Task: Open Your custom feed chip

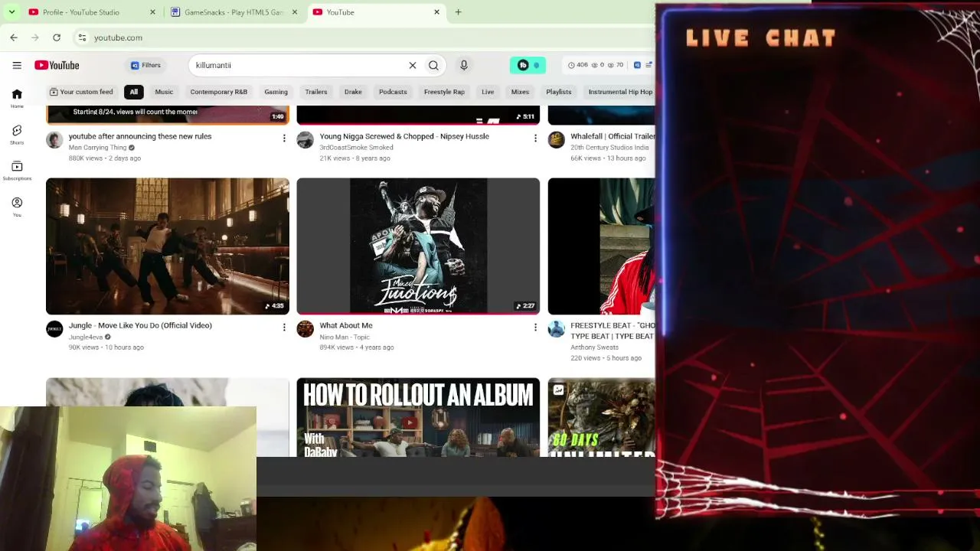Action: pos(81,92)
